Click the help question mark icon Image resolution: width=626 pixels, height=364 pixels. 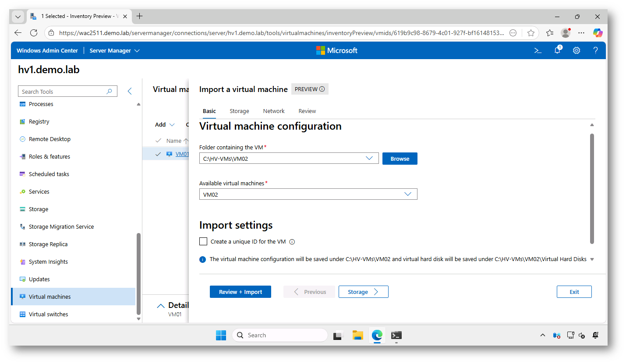[595, 50]
